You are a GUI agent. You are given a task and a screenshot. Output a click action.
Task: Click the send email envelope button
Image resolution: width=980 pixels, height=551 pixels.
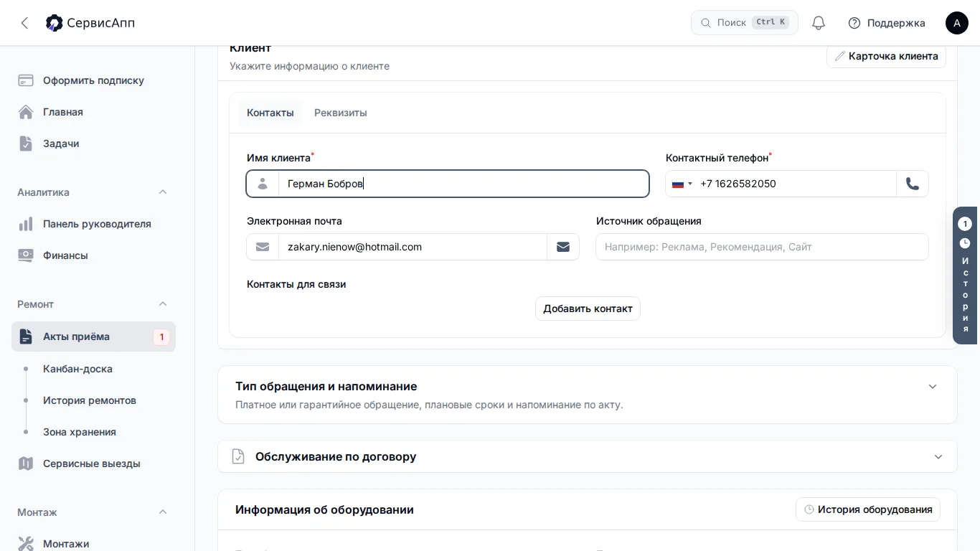[x=563, y=247]
